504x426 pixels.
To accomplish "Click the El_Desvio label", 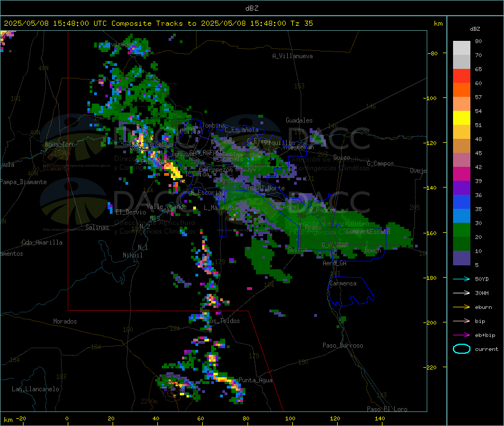I will coord(130,212).
